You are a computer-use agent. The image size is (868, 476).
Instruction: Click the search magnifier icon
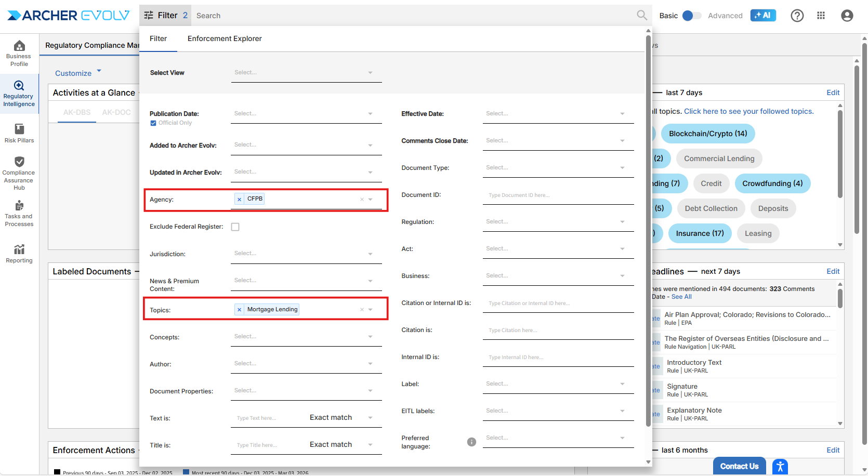(642, 16)
